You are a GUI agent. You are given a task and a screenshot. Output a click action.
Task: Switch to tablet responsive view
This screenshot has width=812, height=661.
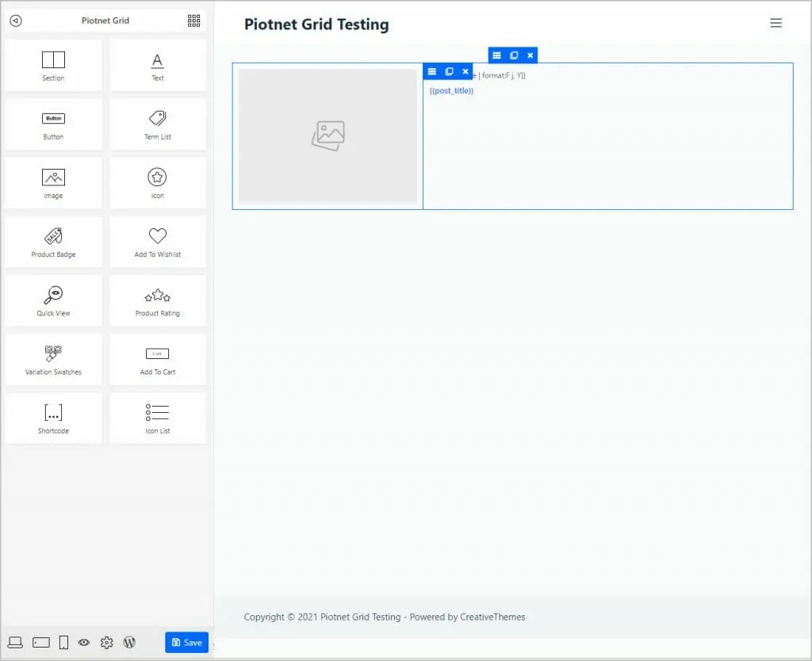43,643
